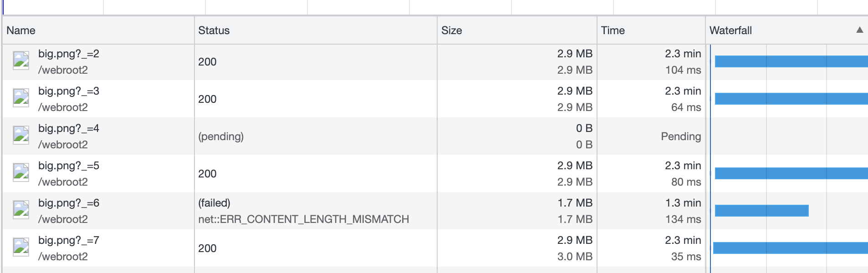
Task: Click the image icon for big.png?_=6
Action: coord(21,210)
